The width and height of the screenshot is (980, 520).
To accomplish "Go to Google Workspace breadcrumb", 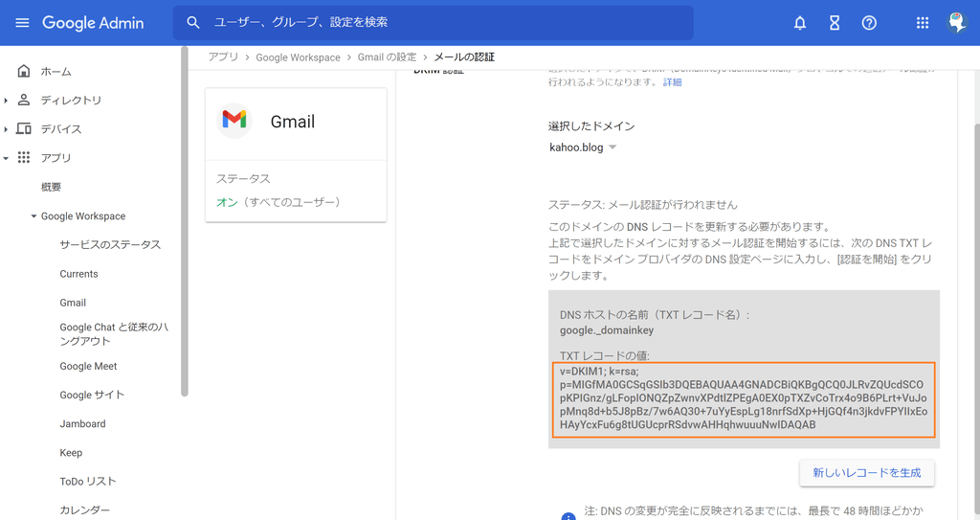I will click(x=299, y=57).
